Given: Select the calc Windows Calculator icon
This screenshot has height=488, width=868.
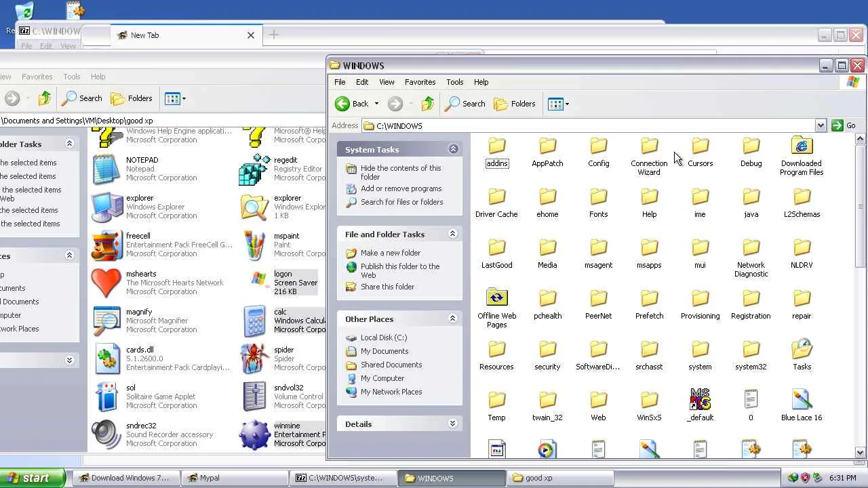Looking at the screenshot, I should click(x=254, y=321).
